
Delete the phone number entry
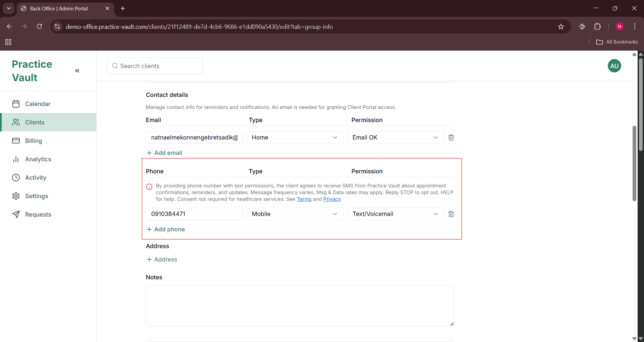tap(451, 214)
